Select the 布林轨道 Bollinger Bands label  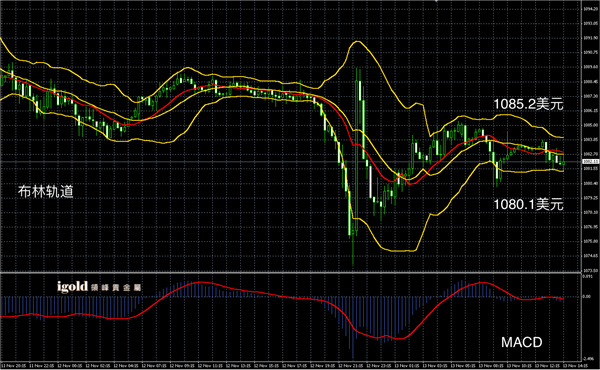tap(46, 191)
